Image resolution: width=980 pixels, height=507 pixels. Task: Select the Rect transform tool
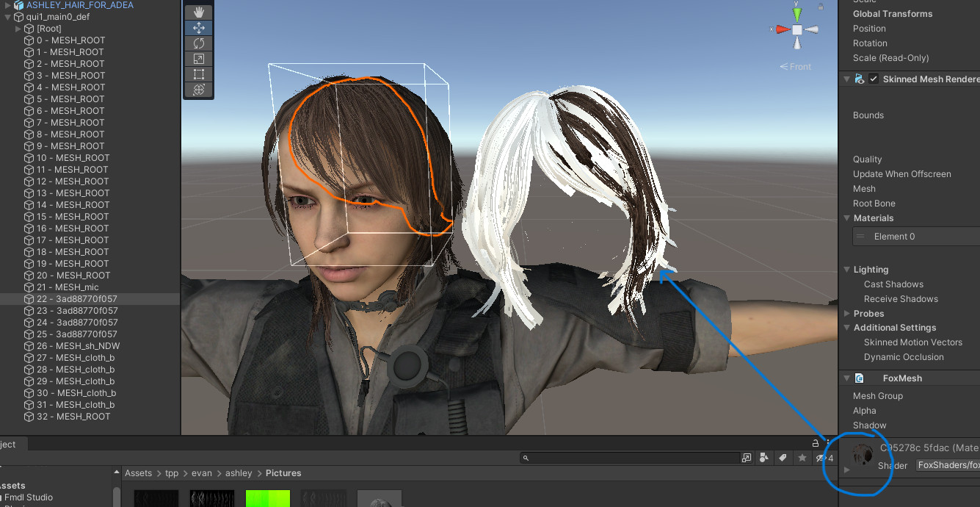tap(198, 74)
